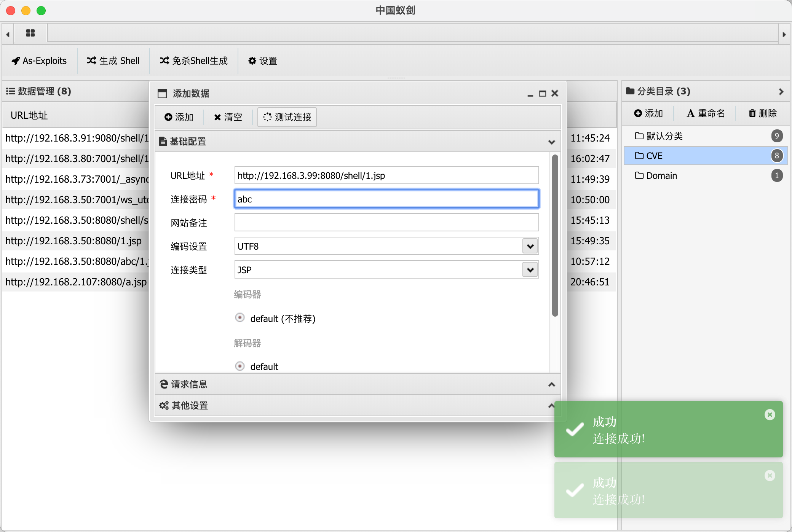Open the 连接类型 JSP dropdown
This screenshot has height=532, width=792.
click(530, 270)
